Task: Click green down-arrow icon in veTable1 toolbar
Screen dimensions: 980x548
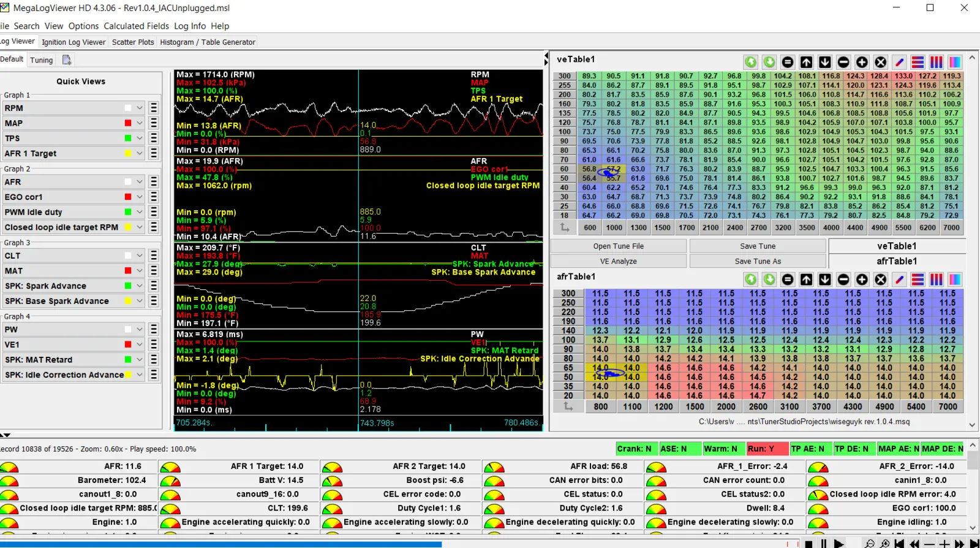Action: (769, 62)
